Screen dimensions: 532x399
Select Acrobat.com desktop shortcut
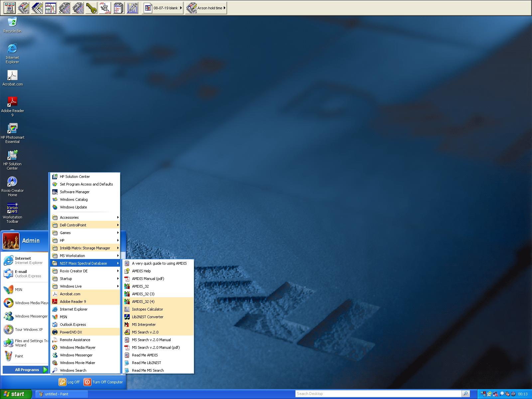coord(13,78)
